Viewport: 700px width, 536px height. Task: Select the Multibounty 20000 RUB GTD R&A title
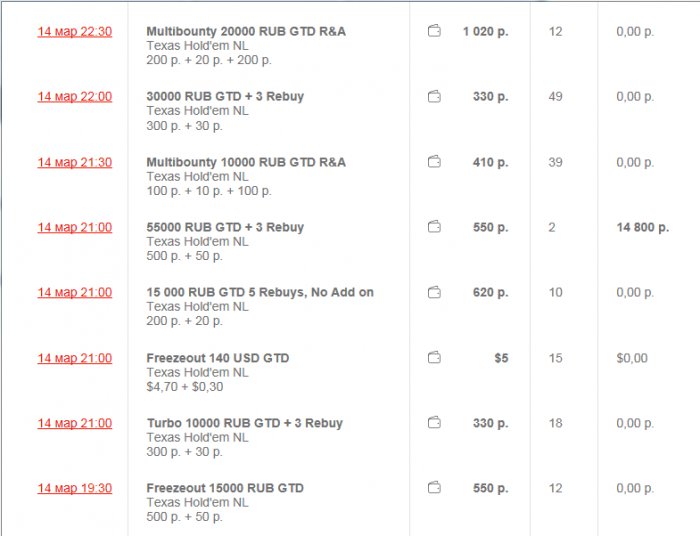(246, 32)
